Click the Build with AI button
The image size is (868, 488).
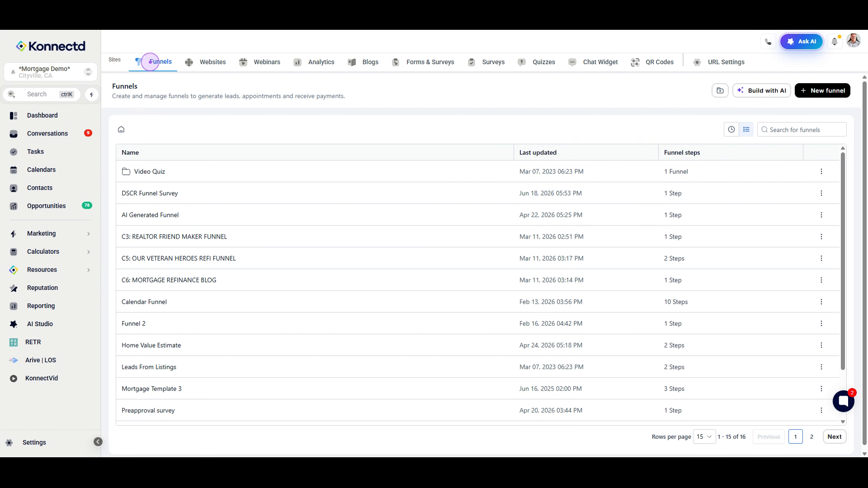(762, 90)
